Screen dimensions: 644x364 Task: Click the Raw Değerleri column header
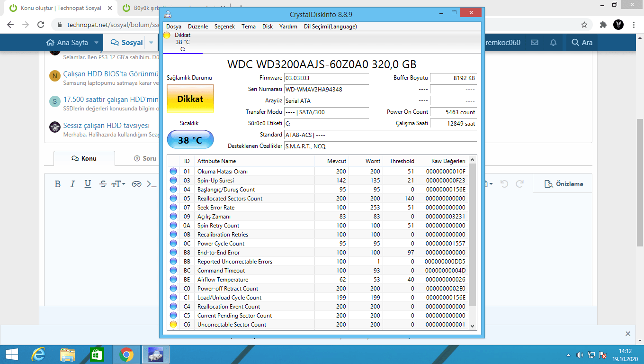443,161
